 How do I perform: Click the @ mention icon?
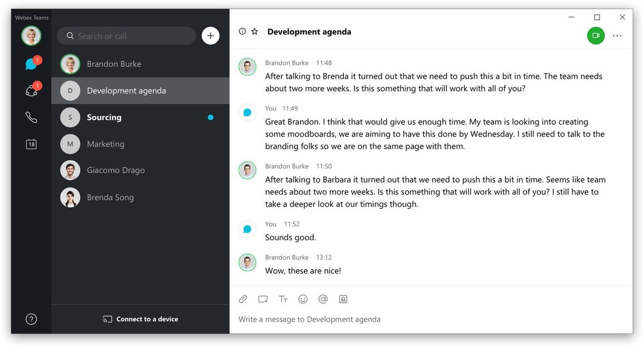pyautogui.click(x=323, y=299)
